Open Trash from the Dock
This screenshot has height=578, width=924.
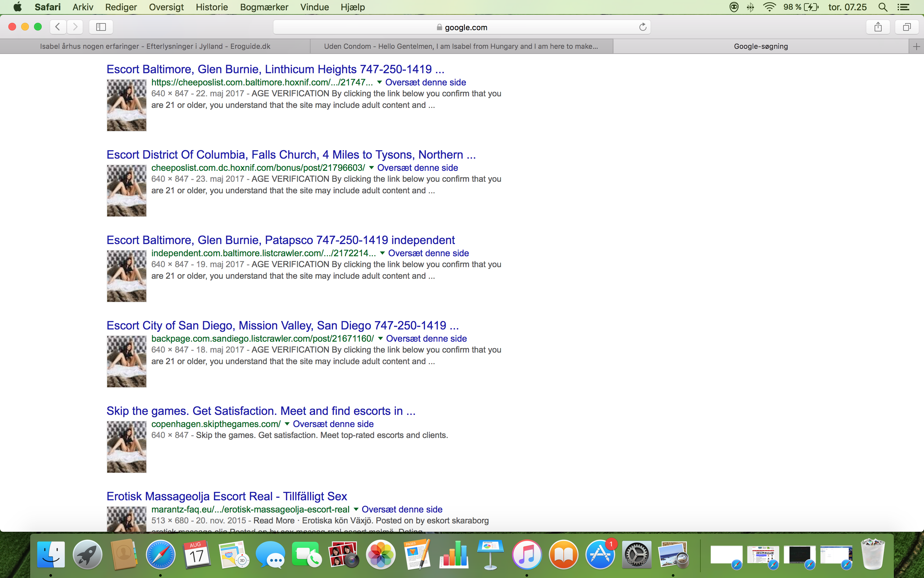[x=873, y=555]
